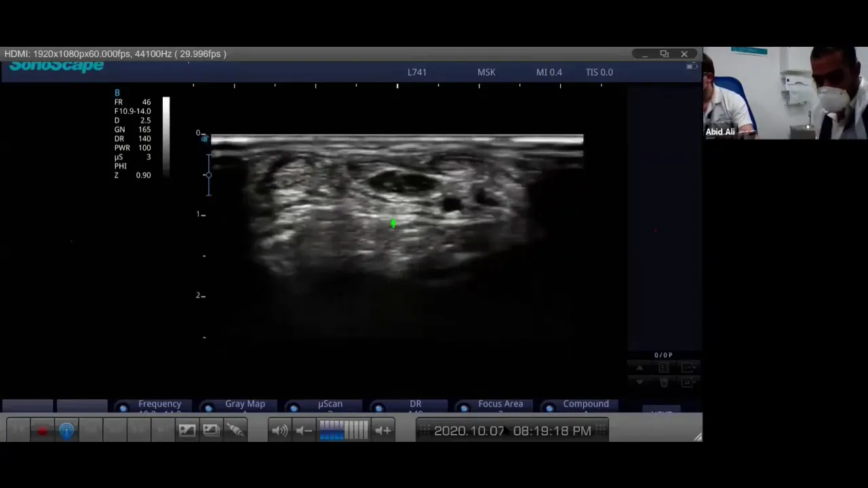This screenshot has width=868, height=488.
Task: Click the F10.9-14.0 frequency value
Action: (x=133, y=111)
